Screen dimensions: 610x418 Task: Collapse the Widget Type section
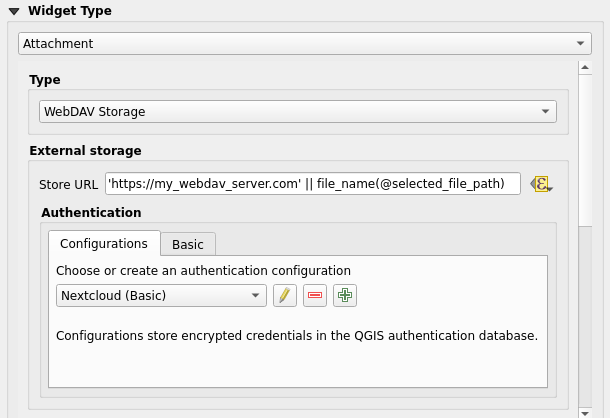(11, 11)
